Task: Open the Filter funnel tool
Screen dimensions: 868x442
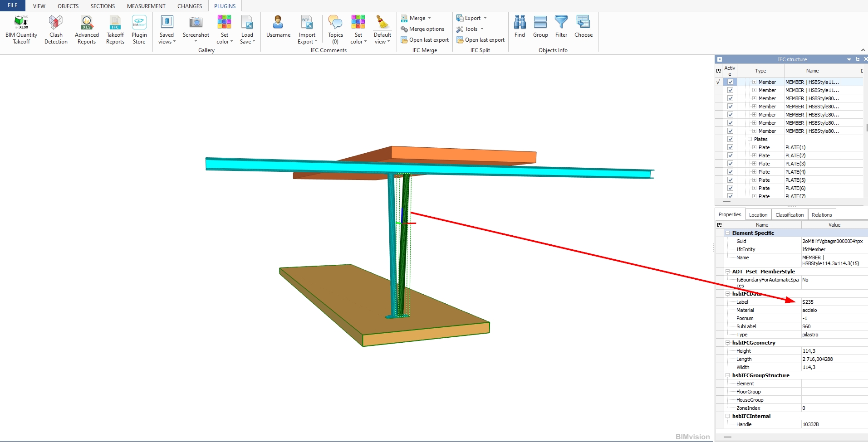Action: pos(561,26)
